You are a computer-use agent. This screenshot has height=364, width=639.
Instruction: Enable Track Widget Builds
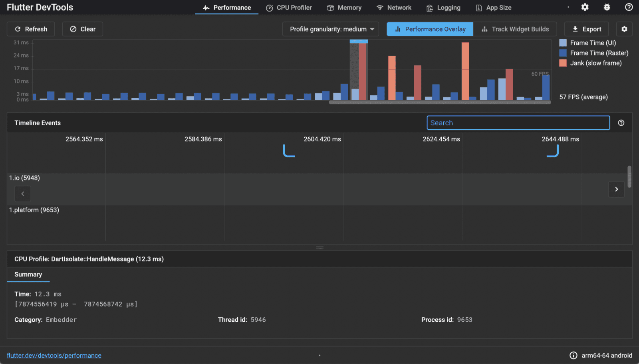515,29
